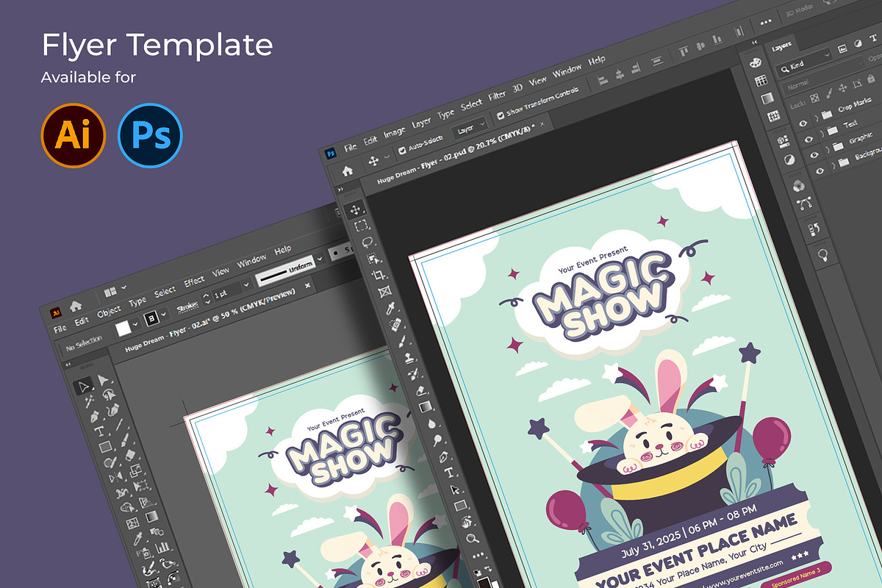Open the Color panel icon in Photoshop

[x=756, y=62]
